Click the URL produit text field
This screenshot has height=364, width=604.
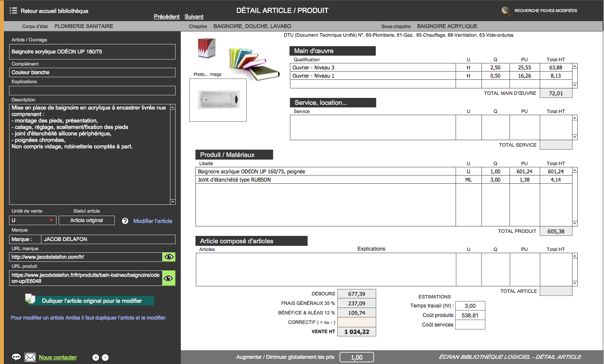coord(86,278)
